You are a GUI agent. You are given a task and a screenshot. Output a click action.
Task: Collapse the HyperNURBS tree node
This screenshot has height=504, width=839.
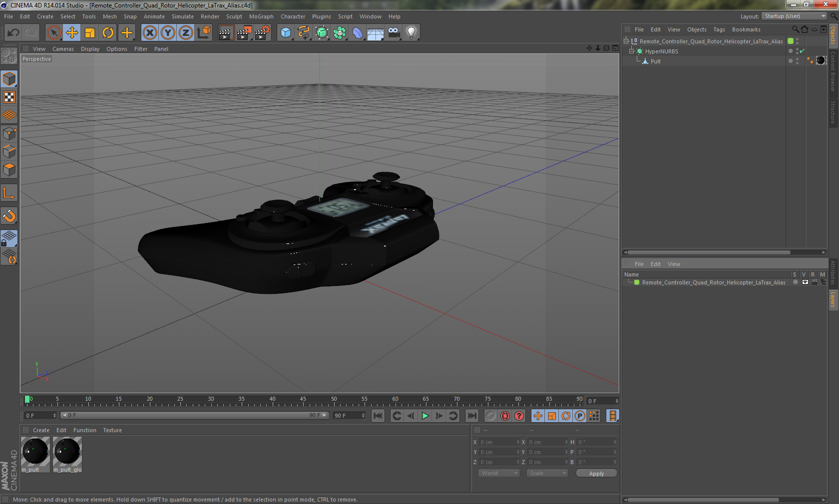pyautogui.click(x=631, y=51)
